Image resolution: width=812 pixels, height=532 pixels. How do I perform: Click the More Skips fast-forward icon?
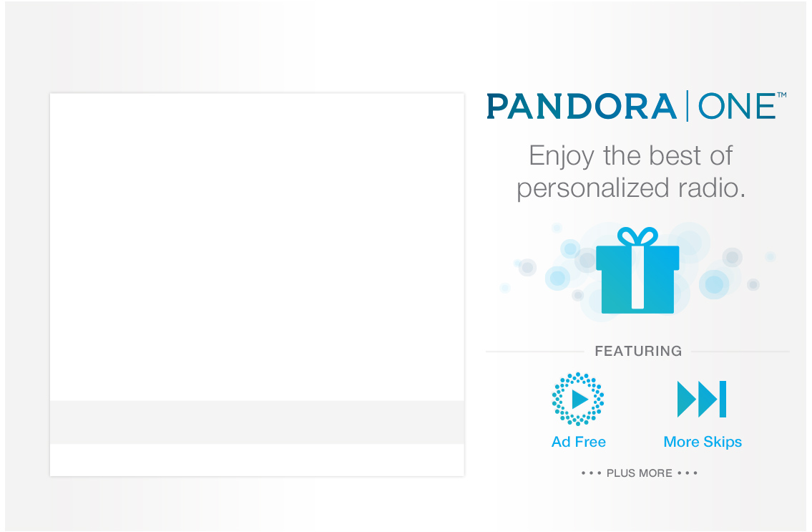coord(702,399)
